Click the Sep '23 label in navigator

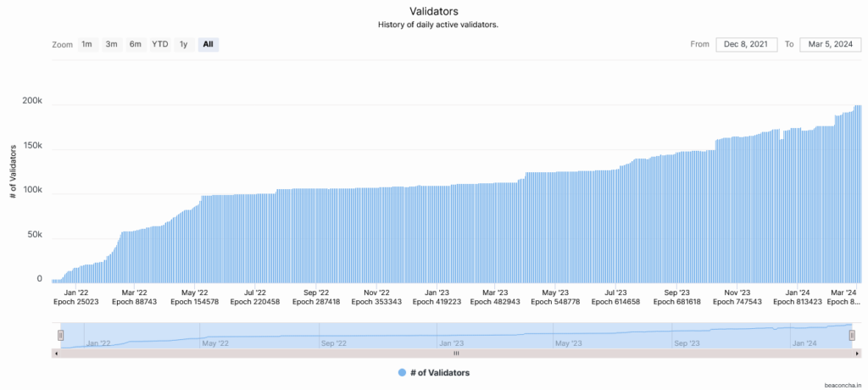pos(687,343)
